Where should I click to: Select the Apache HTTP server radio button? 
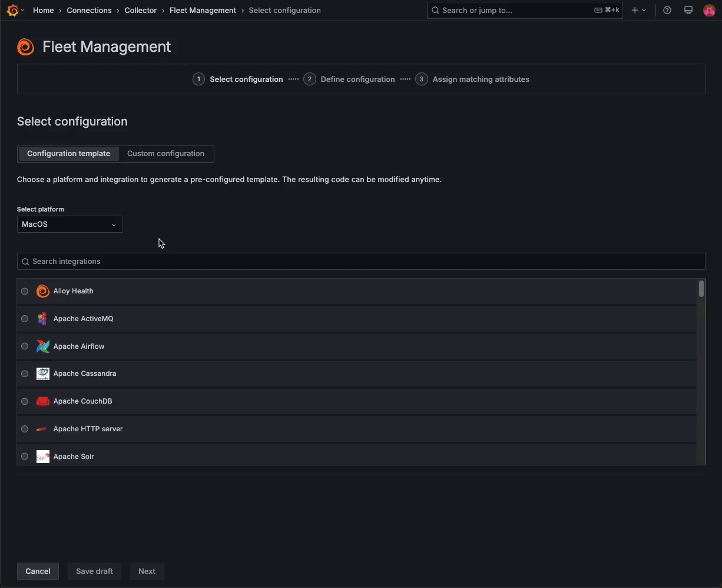click(25, 429)
